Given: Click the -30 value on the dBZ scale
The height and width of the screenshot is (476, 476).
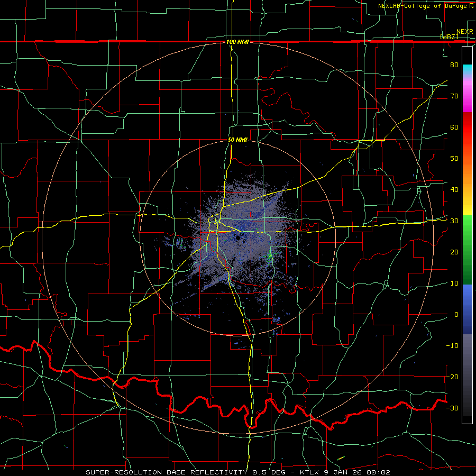Looking at the screenshot, I should pos(452,408).
